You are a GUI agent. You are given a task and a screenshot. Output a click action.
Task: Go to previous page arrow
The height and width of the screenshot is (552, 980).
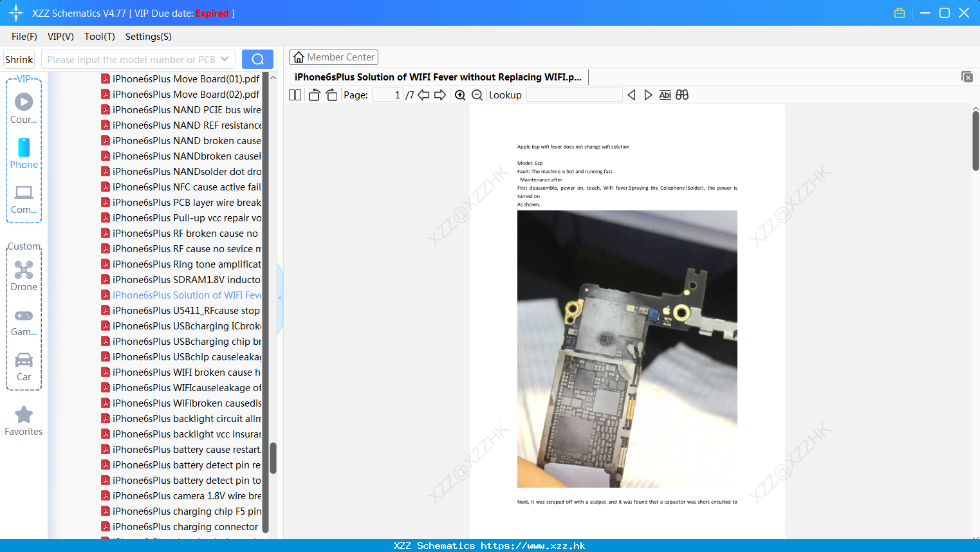pyautogui.click(x=423, y=95)
